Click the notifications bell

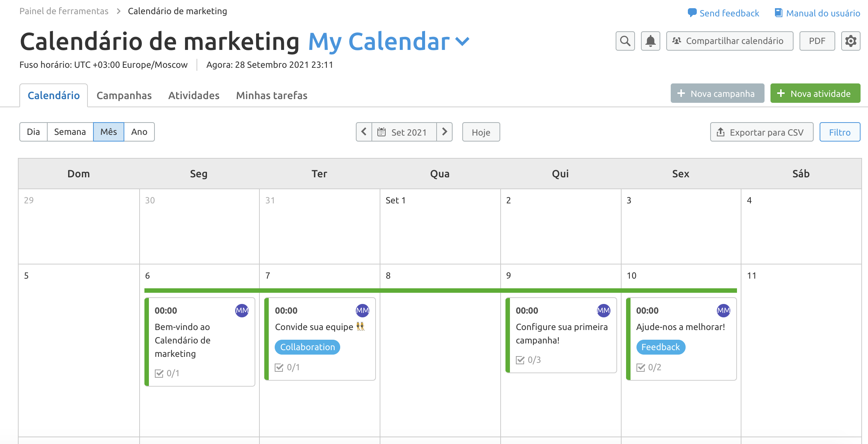coord(650,41)
